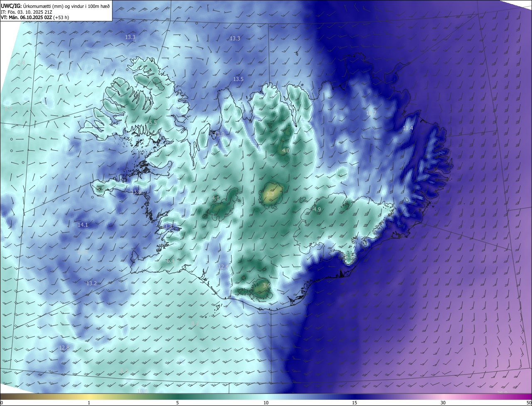The height and width of the screenshot is (406, 532).
Task: Click the 5.5 value over the Westfjords
Action: click(153, 122)
